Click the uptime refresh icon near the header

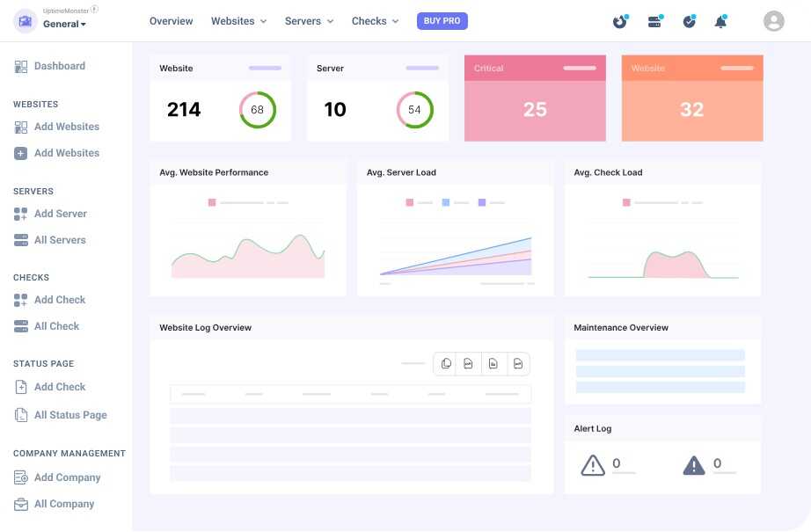(x=620, y=21)
